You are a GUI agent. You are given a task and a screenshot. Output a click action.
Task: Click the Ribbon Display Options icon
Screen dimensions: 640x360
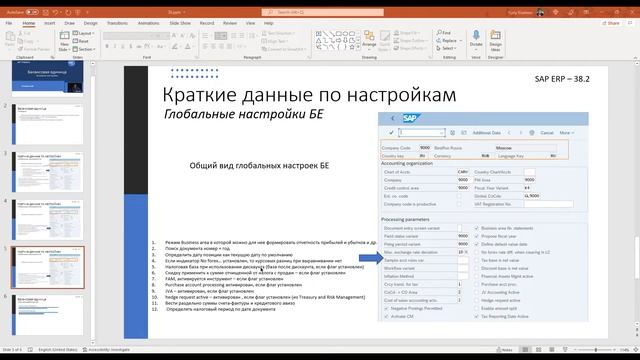coord(586,12)
